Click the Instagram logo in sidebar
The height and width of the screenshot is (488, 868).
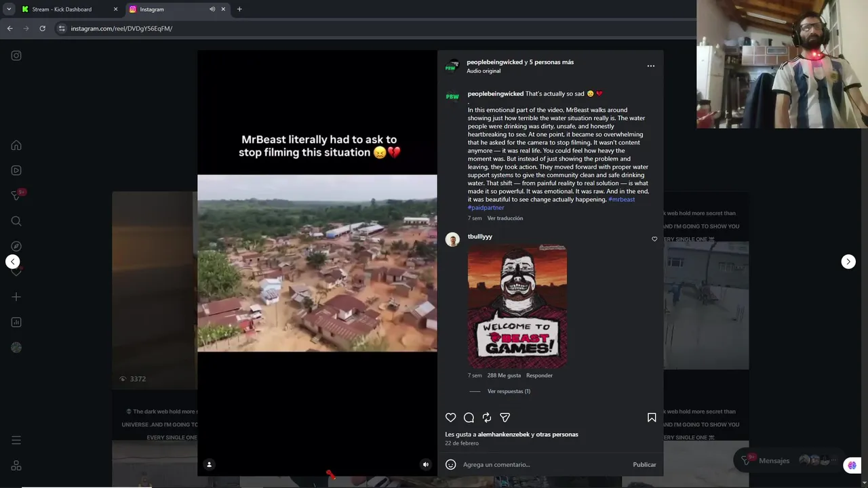(x=16, y=56)
